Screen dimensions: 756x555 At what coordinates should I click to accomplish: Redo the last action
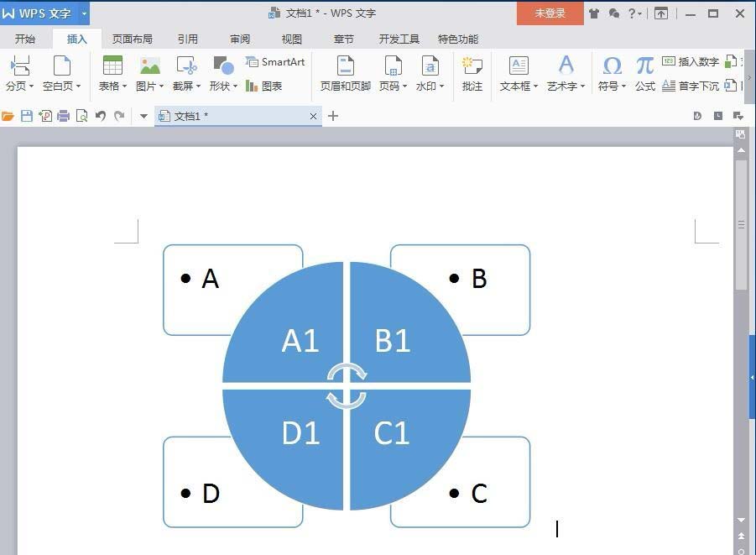click(x=119, y=116)
